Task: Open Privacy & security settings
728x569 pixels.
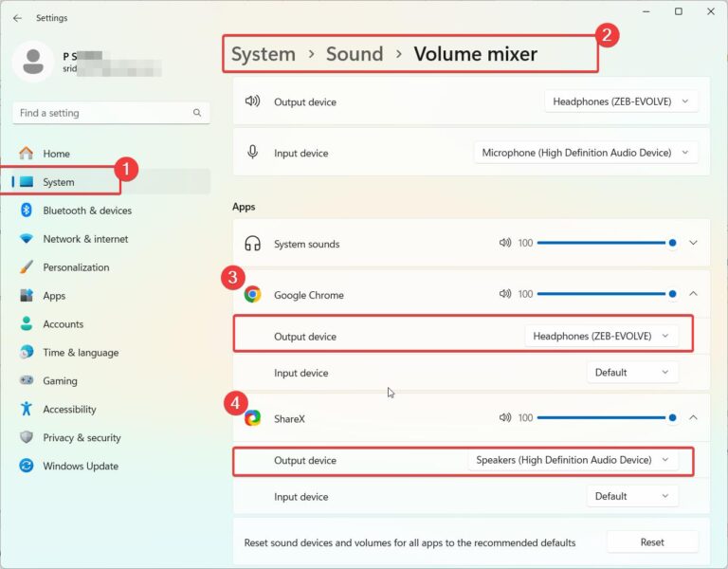Action: (x=112, y=437)
